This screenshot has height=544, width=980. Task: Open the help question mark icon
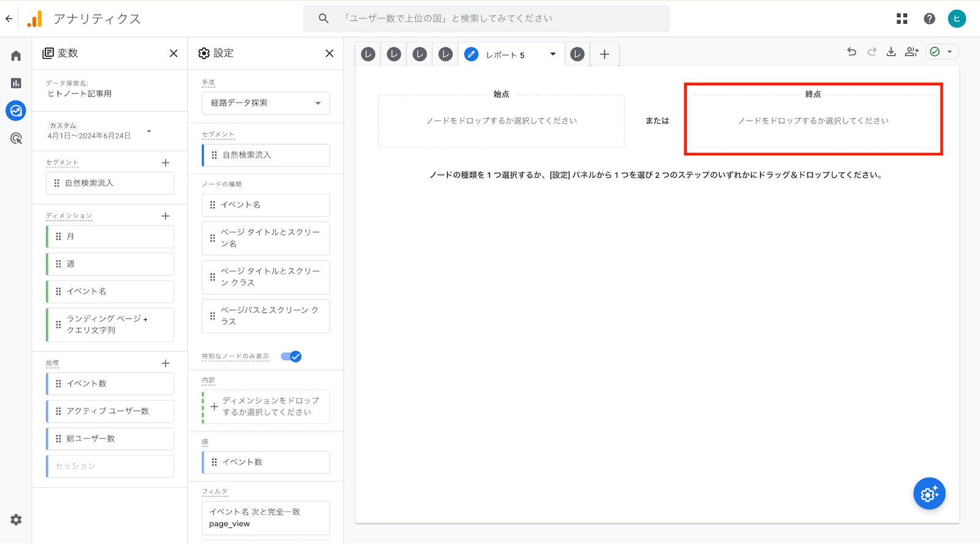pos(929,19)
